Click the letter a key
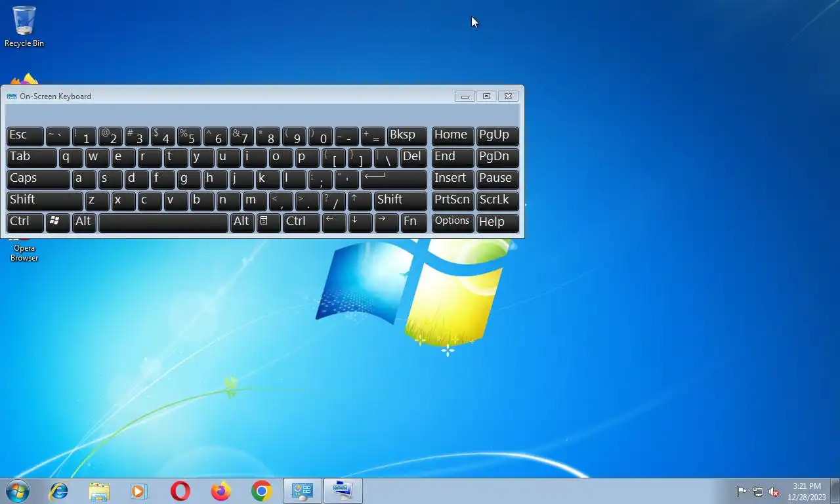The height and width of the screenshot is (504, 840). [x=84, y=179]
